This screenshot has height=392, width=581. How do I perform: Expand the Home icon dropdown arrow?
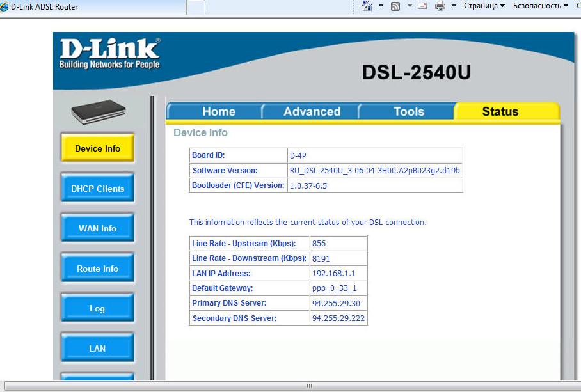(381, 6)
